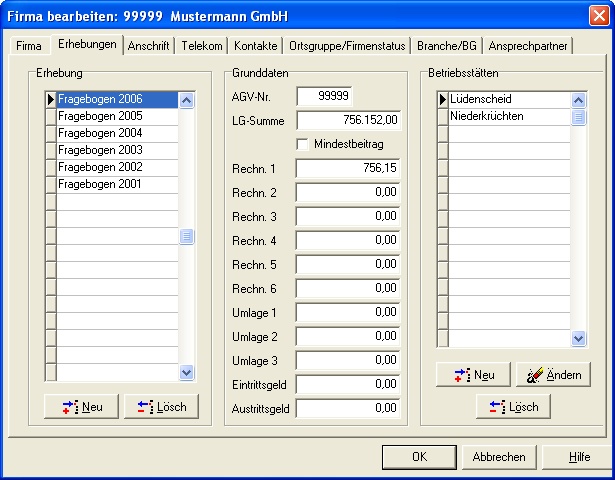
Task: Open Hilfe button
Action: (x=579, y=457)
